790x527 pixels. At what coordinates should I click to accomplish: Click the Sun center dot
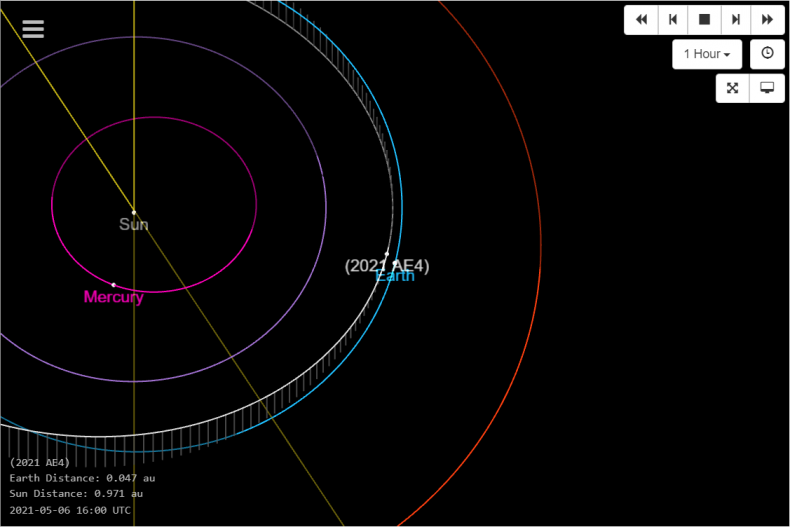point(134,213)
